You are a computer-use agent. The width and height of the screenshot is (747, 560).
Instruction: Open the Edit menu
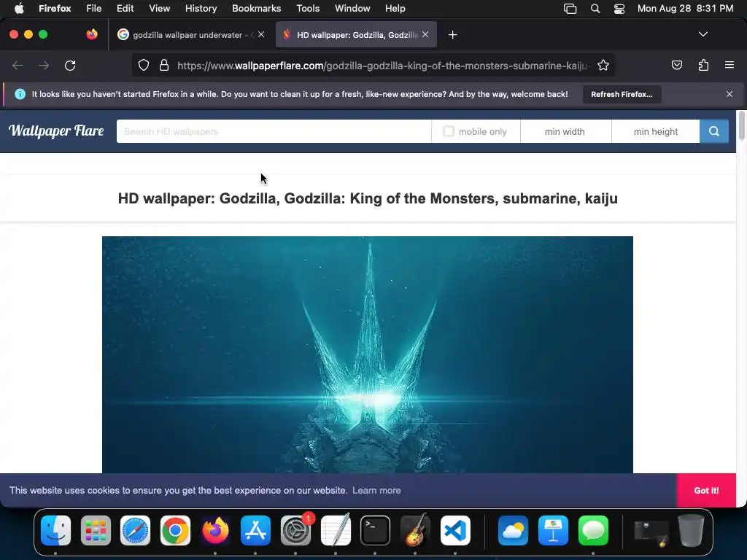pyautogui.click(x=125, y=8)
